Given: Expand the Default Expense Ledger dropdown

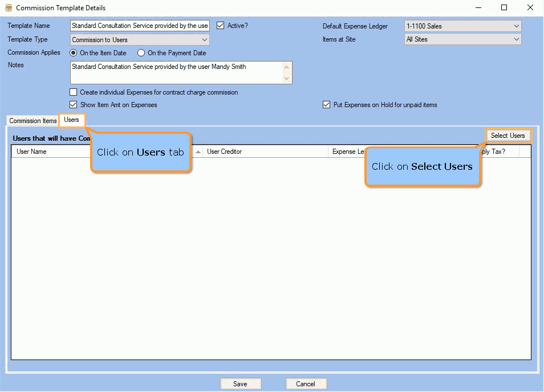Looking at the screenshot, I should pos(516,26).
